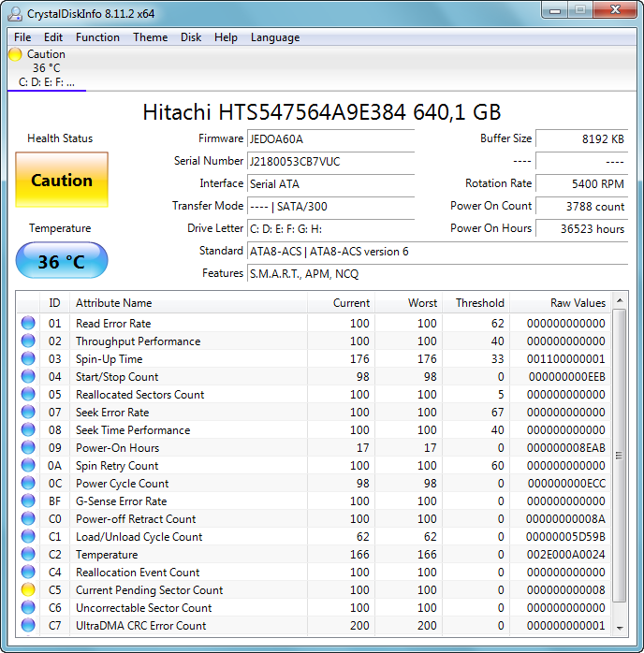Image resolution: width=644 pixels, height=653 pixels.
Task: Click the ID column header
Action: (x=54, y=303)
